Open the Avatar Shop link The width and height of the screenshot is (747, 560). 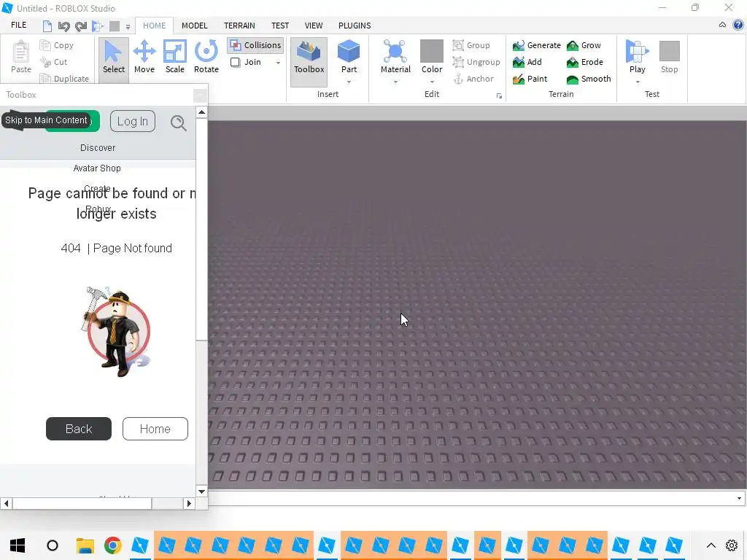97,168
